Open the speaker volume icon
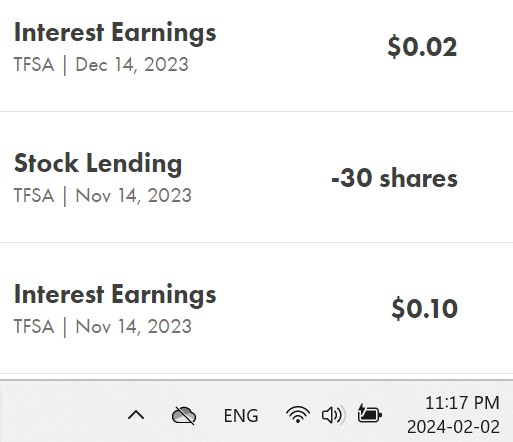The width and height of the screenshot is (513, 442). click(x=332, y=415)
